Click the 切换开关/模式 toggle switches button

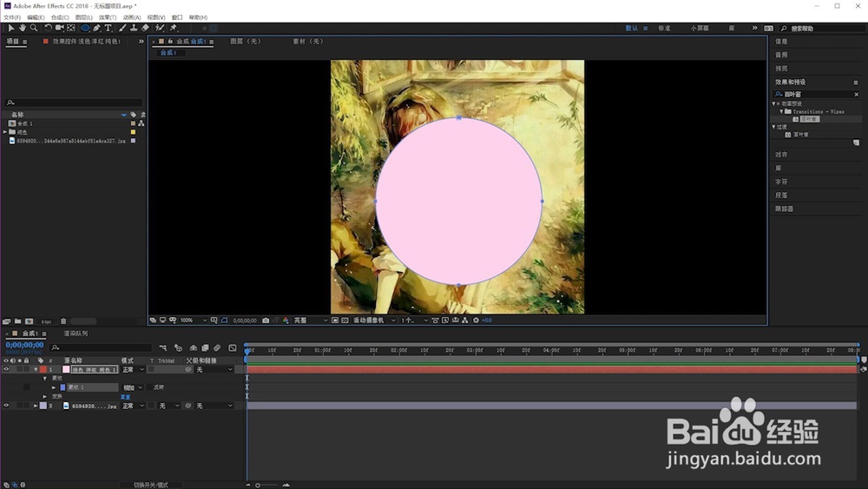coord(150,486)
